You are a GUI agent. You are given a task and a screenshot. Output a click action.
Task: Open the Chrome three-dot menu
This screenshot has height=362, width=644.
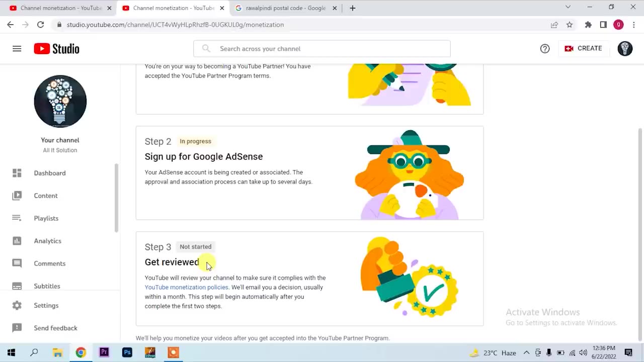point(633,25)
